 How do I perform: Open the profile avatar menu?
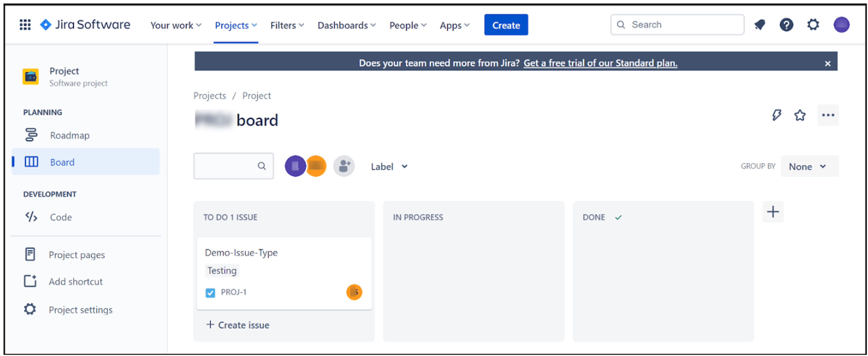pos(841,25)
